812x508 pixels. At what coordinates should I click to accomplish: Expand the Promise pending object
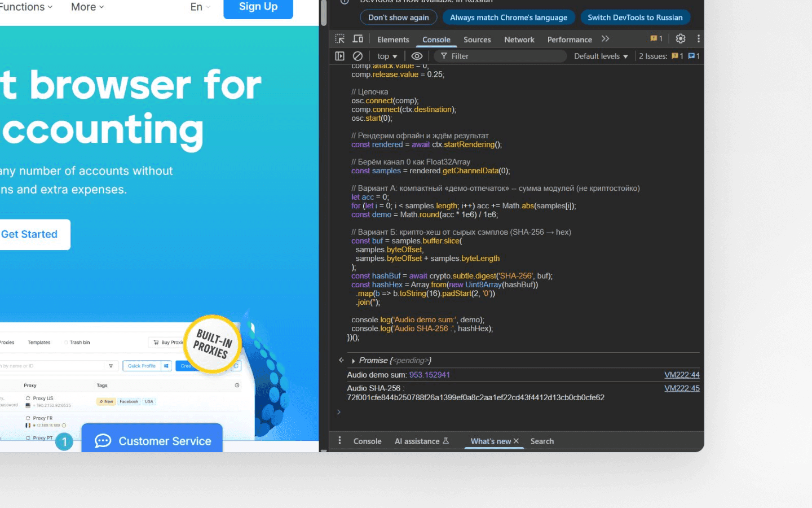[x=354, y=361]
